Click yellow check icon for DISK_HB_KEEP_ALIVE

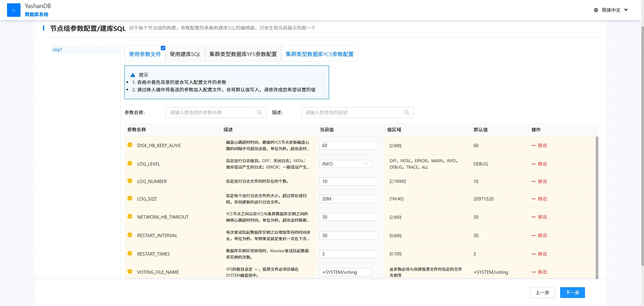coord(130,145)
